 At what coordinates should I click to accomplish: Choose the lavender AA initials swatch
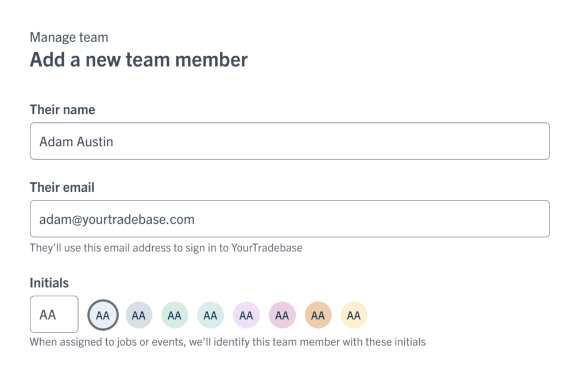click(246, 315)
